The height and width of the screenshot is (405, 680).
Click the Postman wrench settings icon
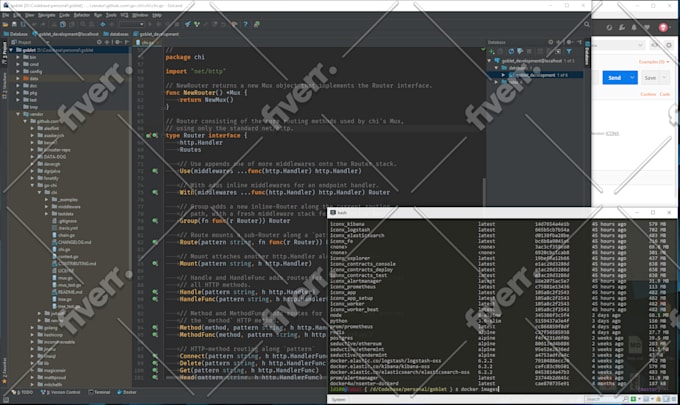(x=621, y=27)
